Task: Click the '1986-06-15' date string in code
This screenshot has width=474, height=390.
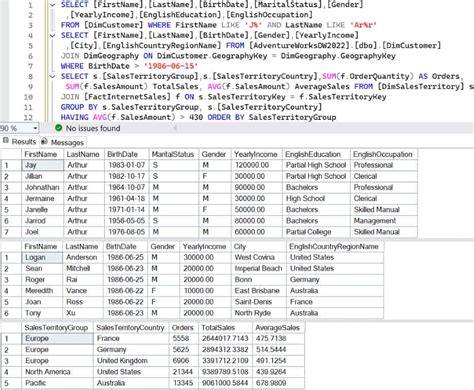Action: point(171,66)
